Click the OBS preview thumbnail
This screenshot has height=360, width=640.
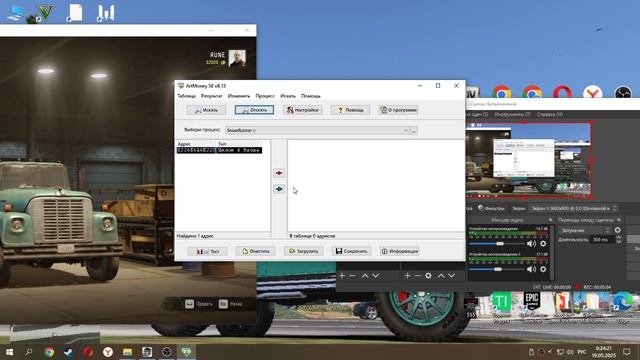pos(528,160)
